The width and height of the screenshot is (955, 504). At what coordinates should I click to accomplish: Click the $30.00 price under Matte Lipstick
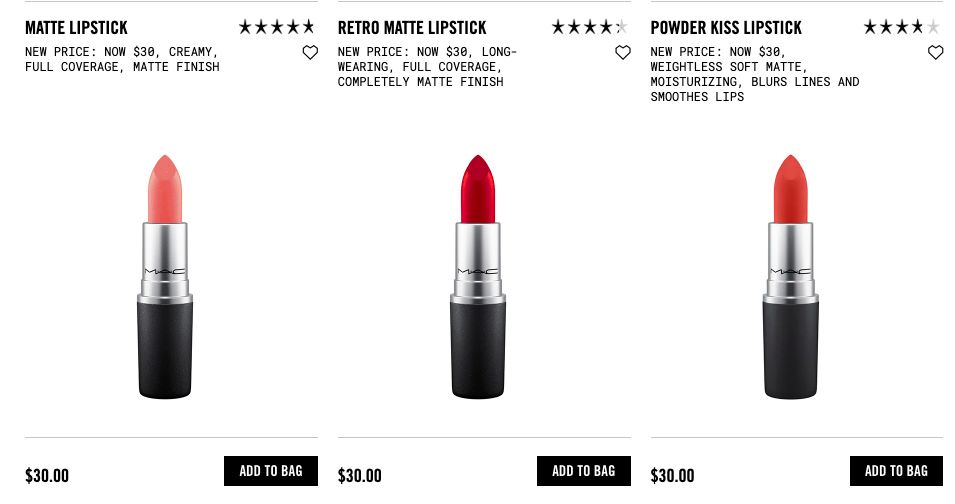(x=47, y=475)
